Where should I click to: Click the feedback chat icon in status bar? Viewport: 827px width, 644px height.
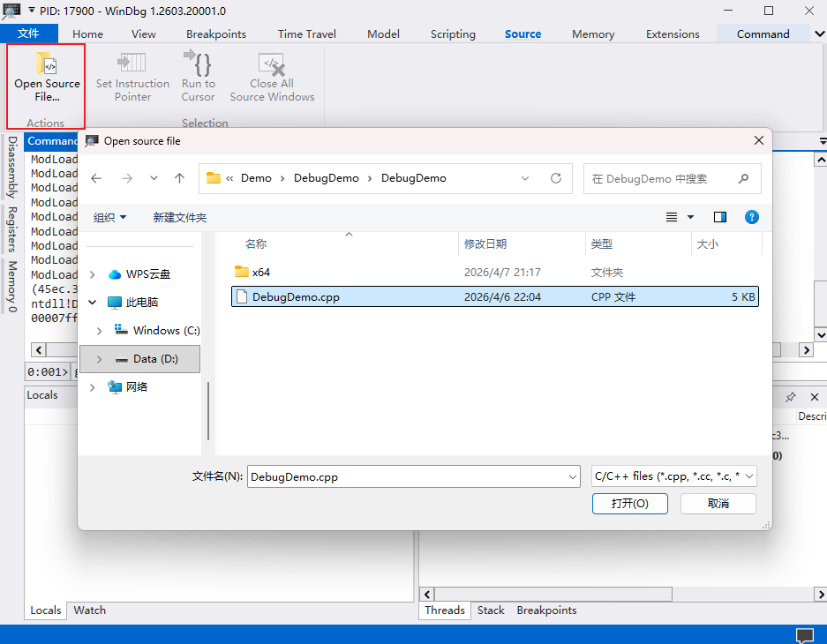804,634
